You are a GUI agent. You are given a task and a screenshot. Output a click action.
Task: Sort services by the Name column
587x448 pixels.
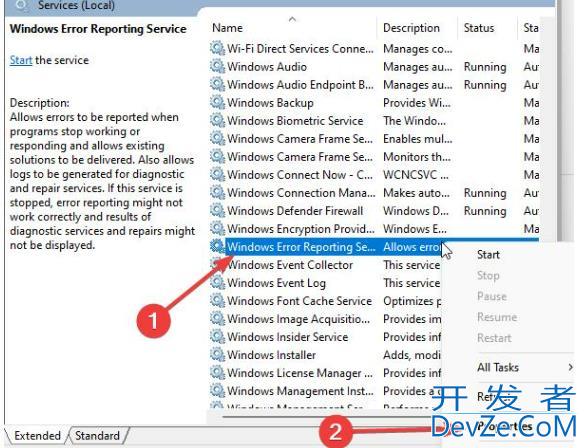point(227,28)
